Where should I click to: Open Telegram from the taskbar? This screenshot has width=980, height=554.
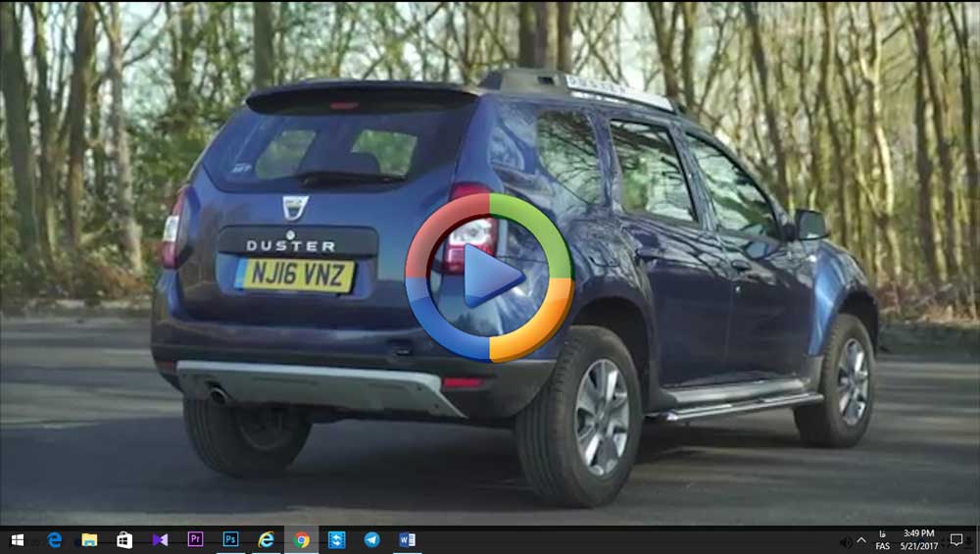point(371,539)
